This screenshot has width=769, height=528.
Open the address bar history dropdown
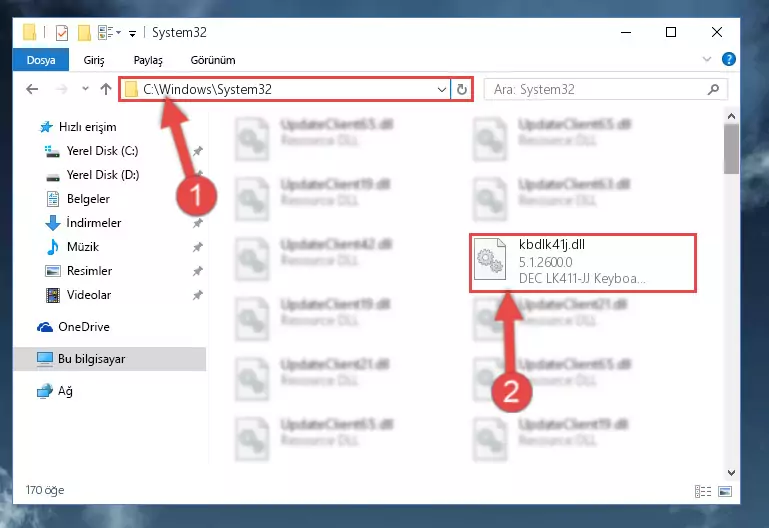coord(441,90)
